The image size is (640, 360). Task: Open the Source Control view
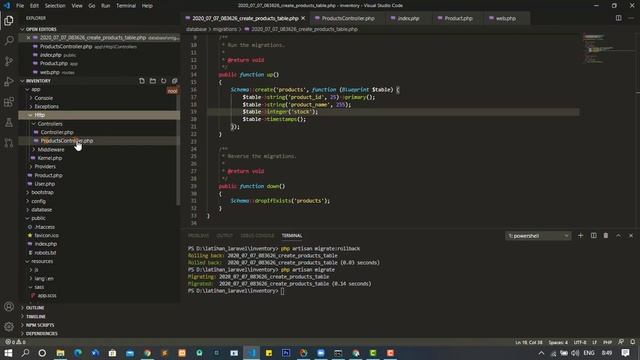9,61
